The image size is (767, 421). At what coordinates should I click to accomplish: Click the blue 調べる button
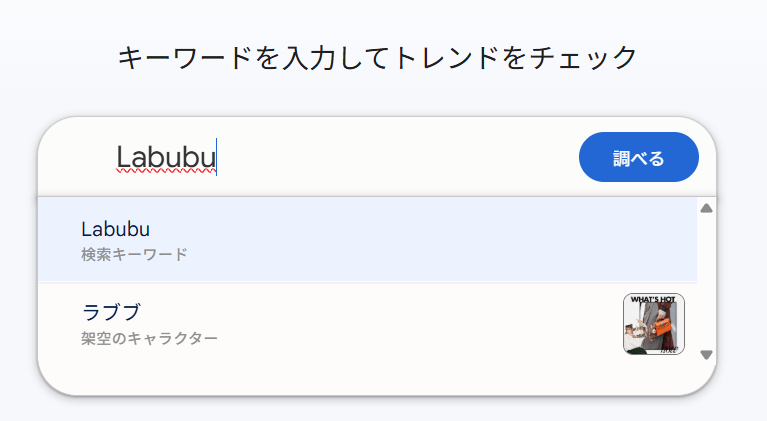coord(638,157)
